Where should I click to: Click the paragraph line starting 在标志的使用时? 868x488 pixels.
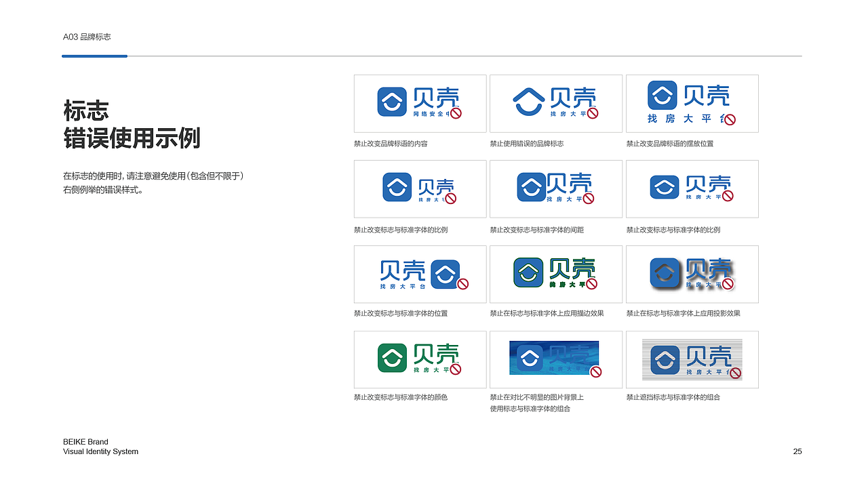153,176
